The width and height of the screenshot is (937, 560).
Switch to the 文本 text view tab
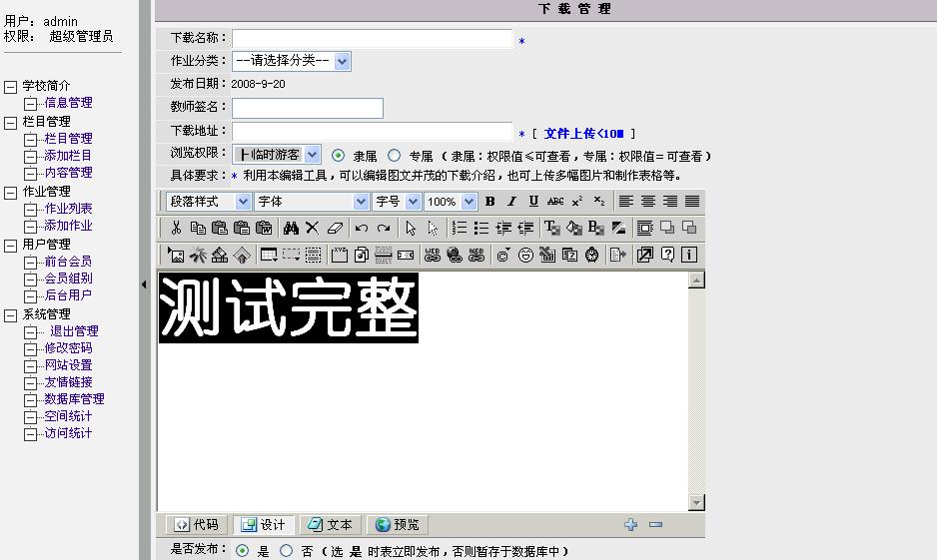(330, 524)
